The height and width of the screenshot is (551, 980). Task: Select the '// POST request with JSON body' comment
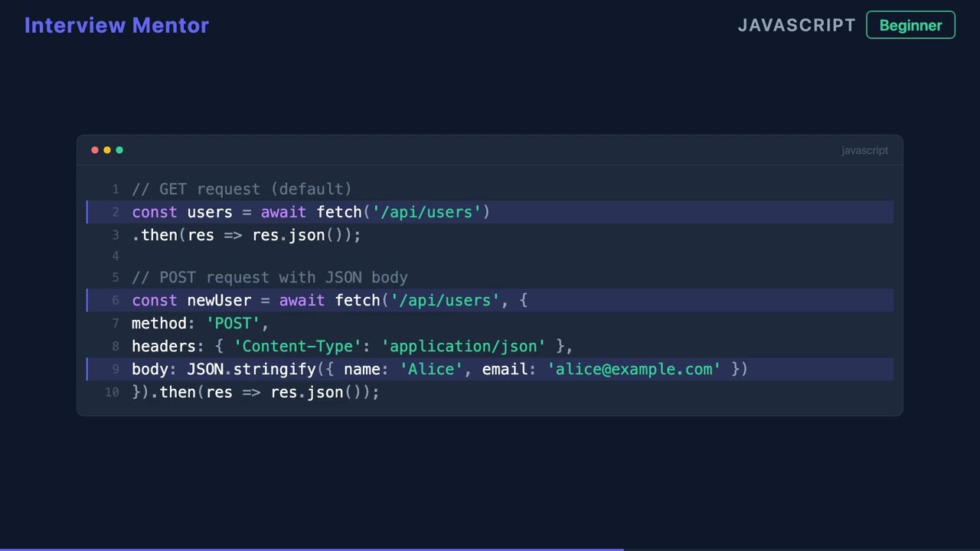point(269,277)
